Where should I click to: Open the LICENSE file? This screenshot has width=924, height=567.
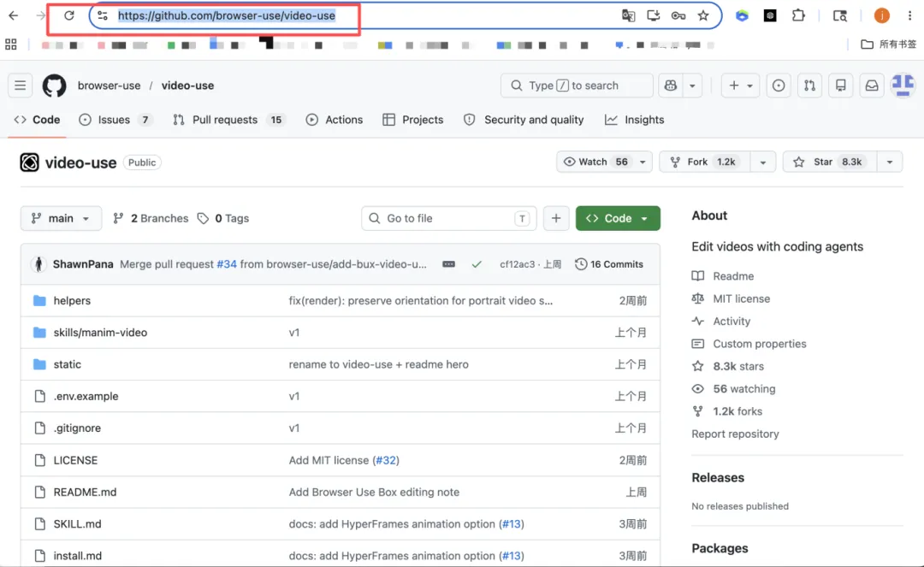75,460
